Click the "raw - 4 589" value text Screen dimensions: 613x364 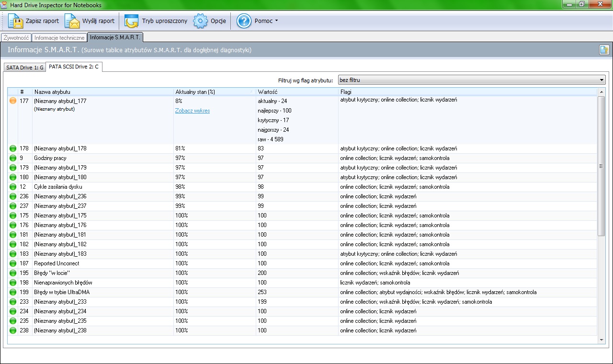coord(271,139)
